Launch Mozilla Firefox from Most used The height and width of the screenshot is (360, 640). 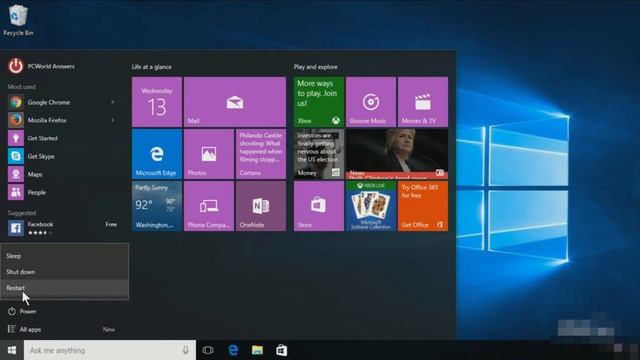pyautogui.click(x=61, y=120)
